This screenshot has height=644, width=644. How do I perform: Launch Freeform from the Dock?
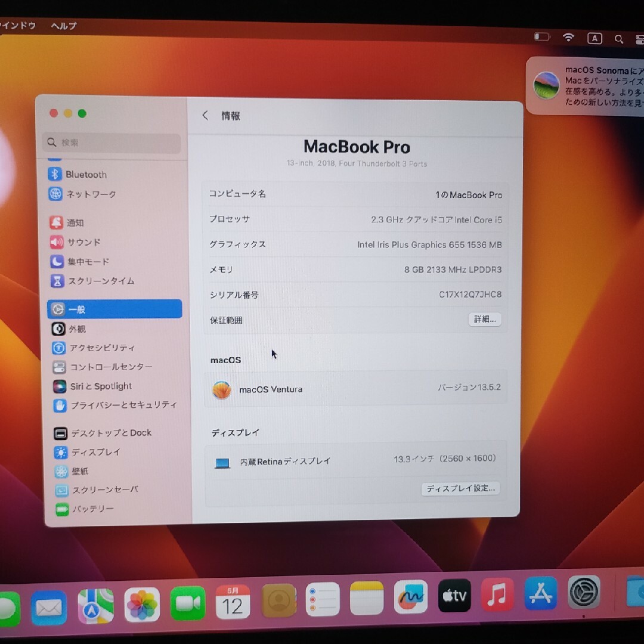point(411,596)
